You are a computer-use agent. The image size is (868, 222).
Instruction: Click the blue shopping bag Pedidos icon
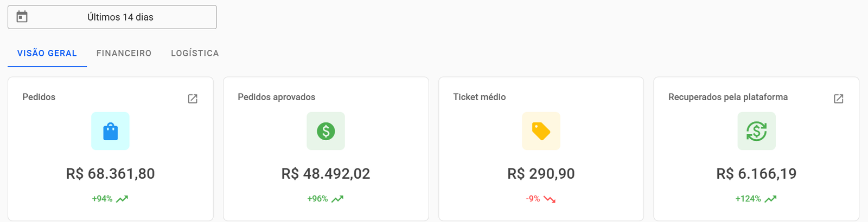[x=110, y=131]
